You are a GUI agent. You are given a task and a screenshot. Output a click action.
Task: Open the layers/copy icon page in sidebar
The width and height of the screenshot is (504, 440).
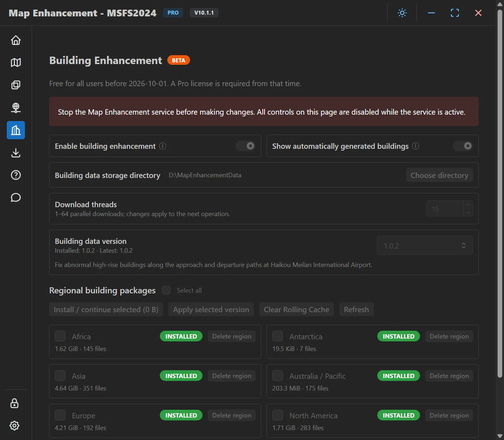click(16, 85)
